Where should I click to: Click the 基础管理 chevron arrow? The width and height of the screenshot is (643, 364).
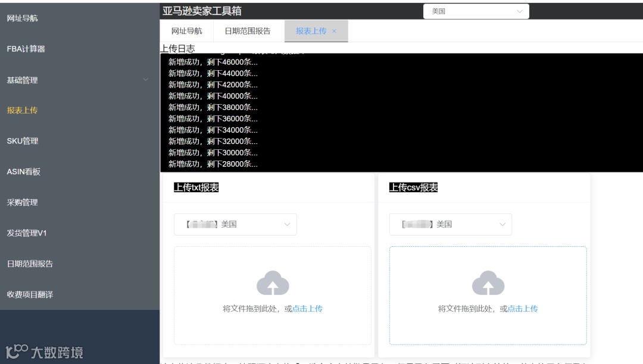[146, 80]
